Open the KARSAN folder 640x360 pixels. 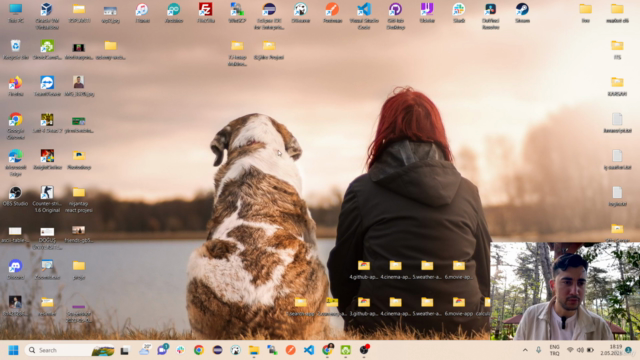[617, 86]
